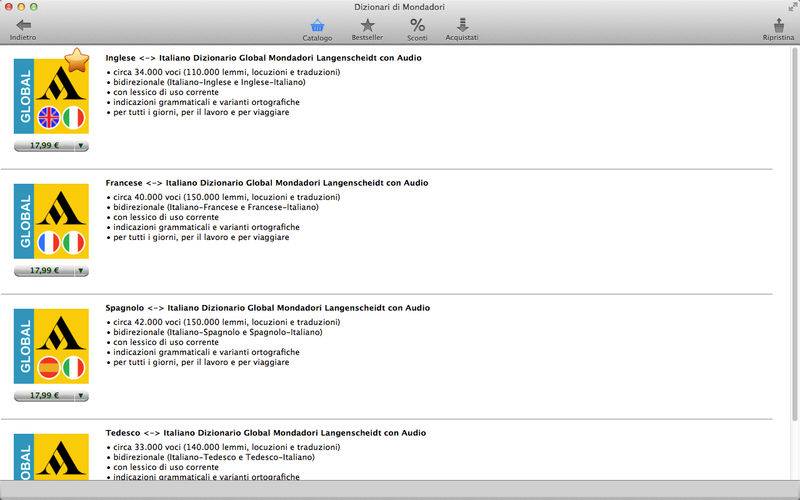Image resolution: width=800 pixels, height=500 pixels.
Task: Expand price dropdown arrow for Spagnolo dictionary
Action: (81, 396)
